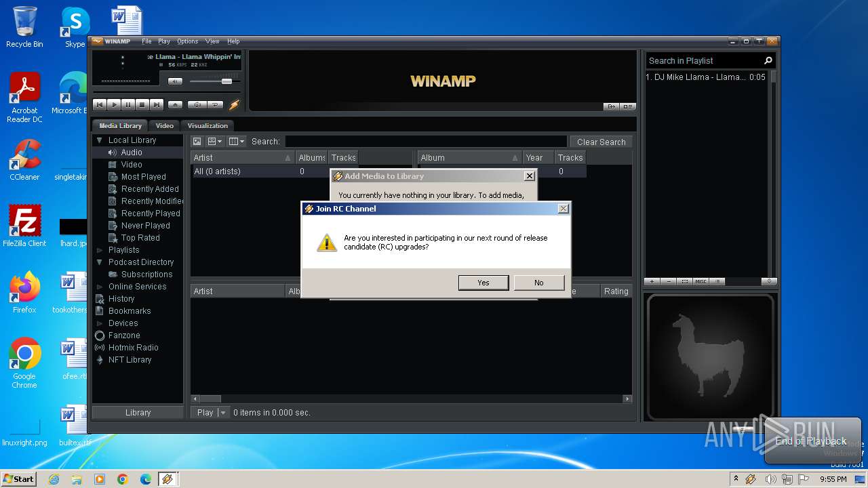The height and width of the screenshot is (488, 868).
Task: Open the Recently Played view
Action: 151,213
